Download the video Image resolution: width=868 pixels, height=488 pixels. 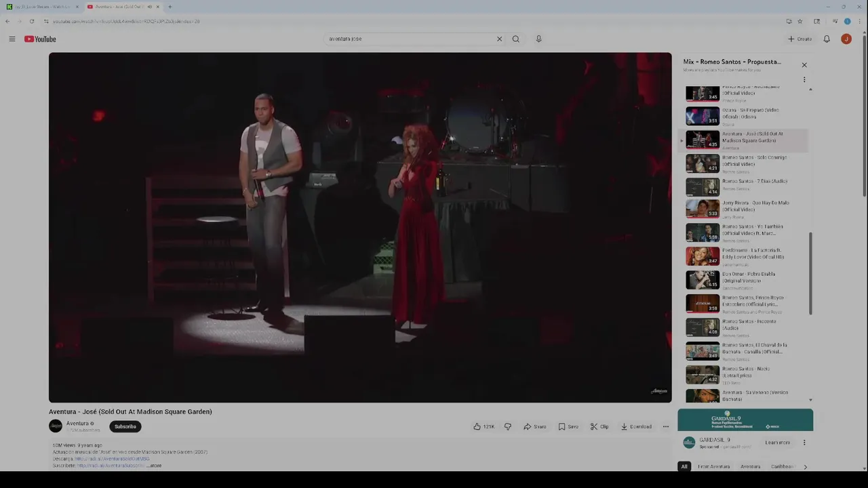[x=636, y=427]
